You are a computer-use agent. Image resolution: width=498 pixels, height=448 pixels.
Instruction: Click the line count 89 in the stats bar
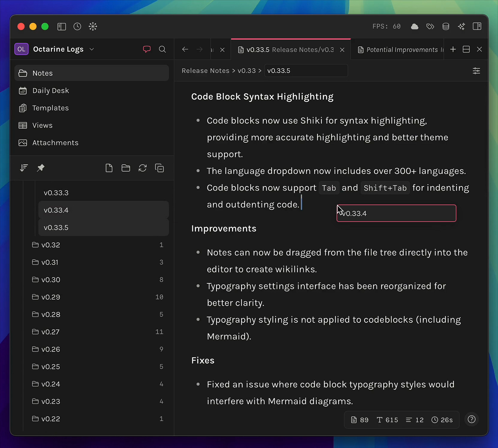tap(360, 420)
